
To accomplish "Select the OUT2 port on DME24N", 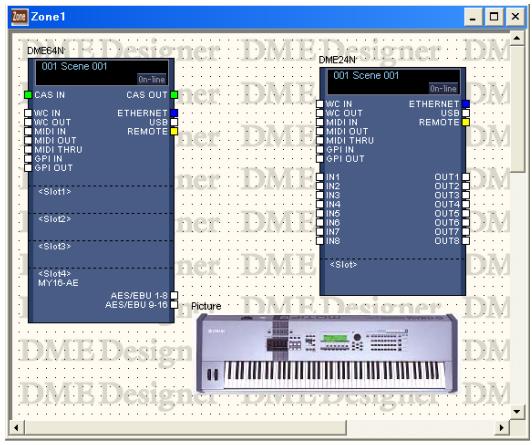I will (x=466, y=186).
